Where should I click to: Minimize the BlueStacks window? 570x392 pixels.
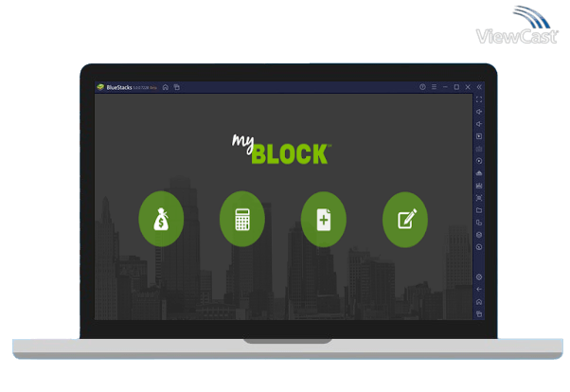[x=445, y=87]
